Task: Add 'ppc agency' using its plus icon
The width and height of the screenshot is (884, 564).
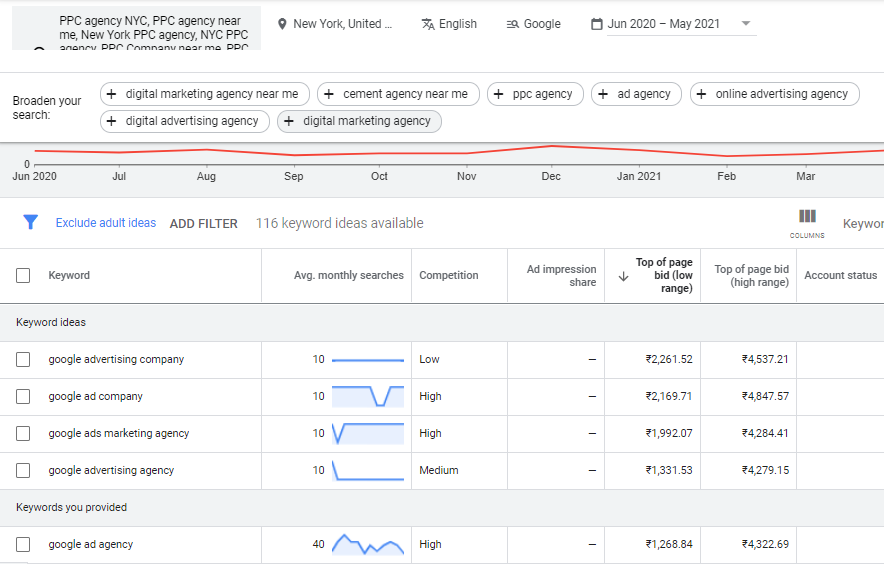Action: 498,94
